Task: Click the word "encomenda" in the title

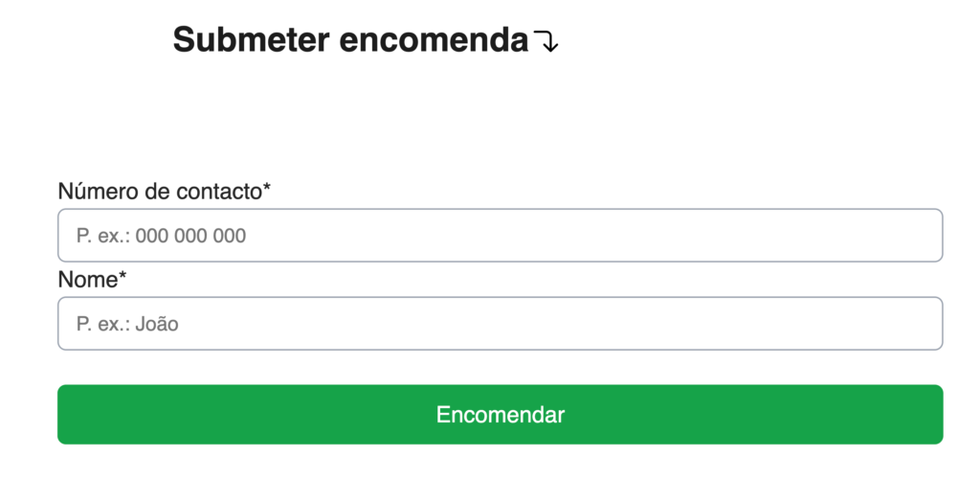Action: [434, 40]
